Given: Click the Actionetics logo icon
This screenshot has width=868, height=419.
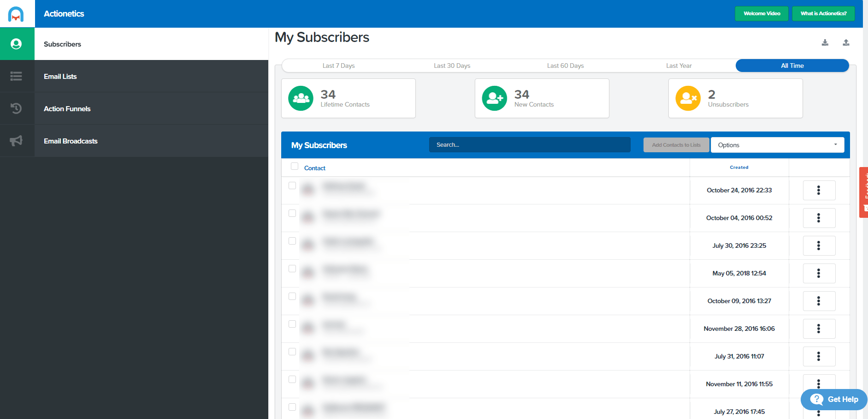Looking at the screenshot, I should coord(16,14).
